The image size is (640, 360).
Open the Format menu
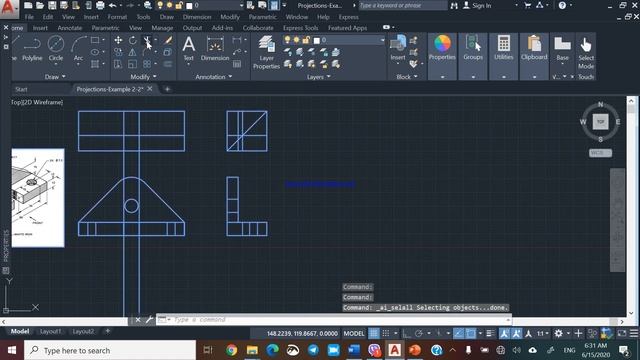117,17
